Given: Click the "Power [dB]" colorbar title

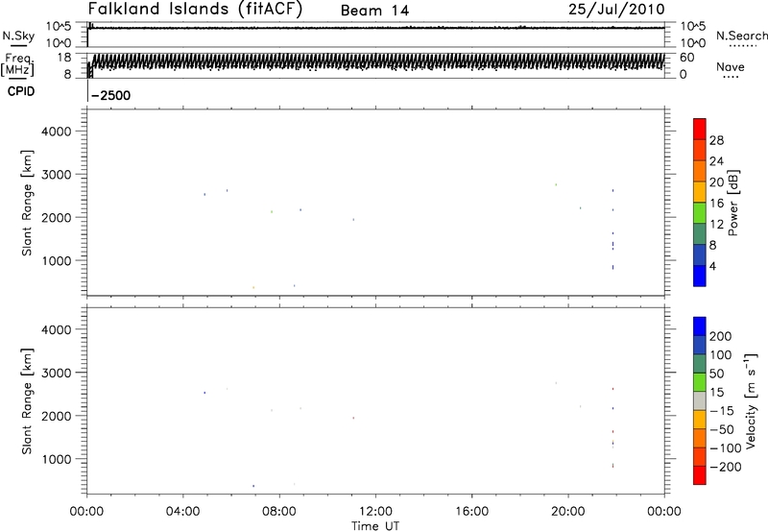Looking at the screenshot, I should pos(732,203).
